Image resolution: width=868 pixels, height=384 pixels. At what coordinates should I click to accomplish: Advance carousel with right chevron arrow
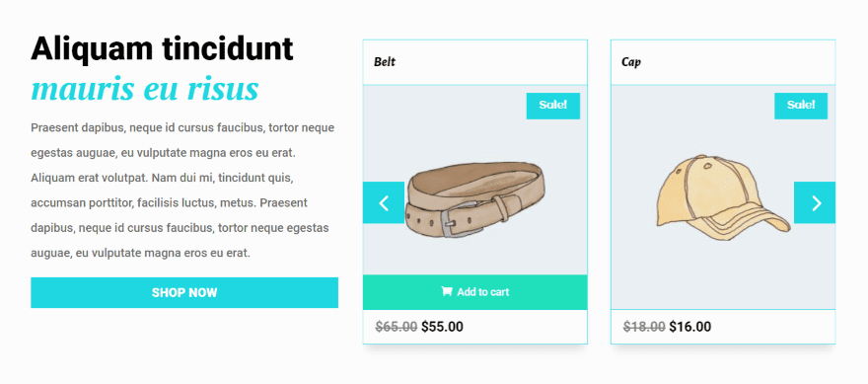[815, 202]
